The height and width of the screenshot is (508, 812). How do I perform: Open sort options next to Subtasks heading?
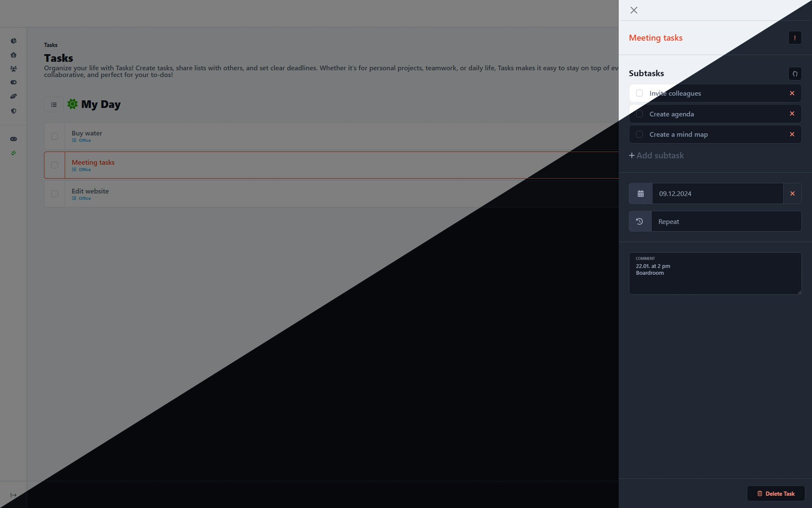click(x=795, y=74)
